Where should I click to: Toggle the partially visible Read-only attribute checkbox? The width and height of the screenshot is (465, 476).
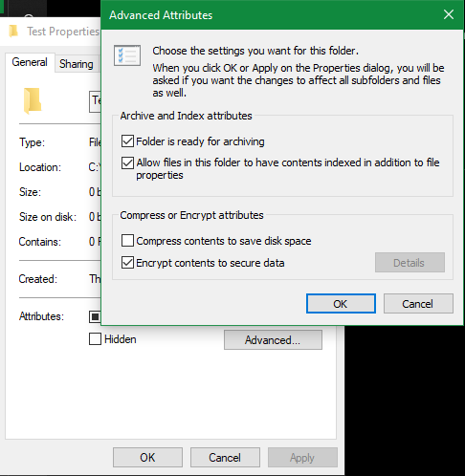95,316
